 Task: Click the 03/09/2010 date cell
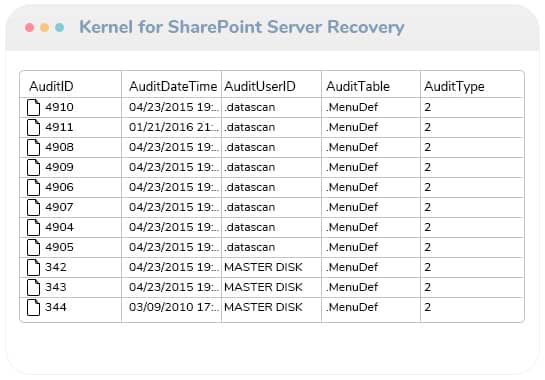(173, 307)
